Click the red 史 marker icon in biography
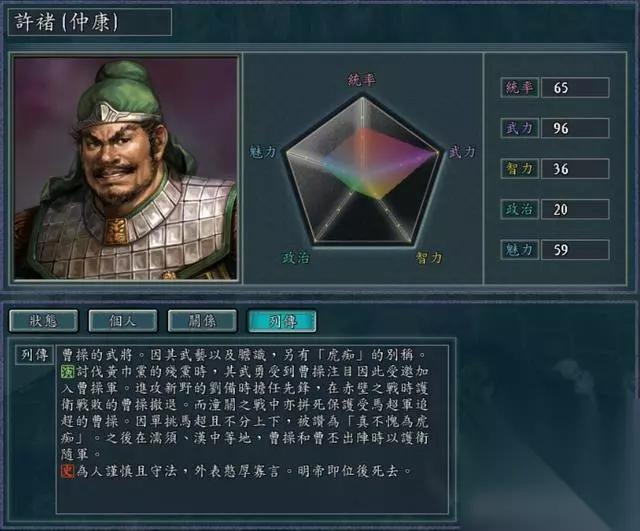This screenshot has height=531, width=640. pyautogui.click(x=67, y=471)
